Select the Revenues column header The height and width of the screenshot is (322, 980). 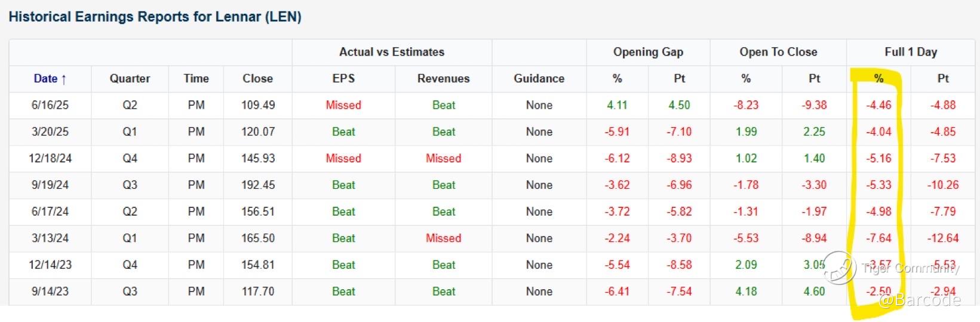tap(443, 79)
